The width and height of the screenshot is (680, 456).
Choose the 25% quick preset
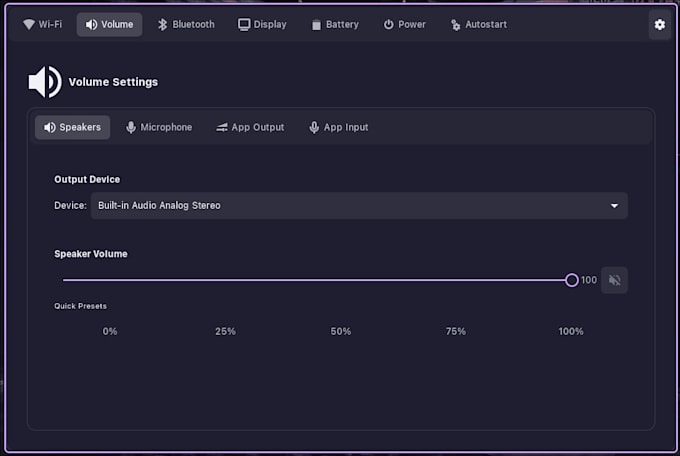(225, 331)
